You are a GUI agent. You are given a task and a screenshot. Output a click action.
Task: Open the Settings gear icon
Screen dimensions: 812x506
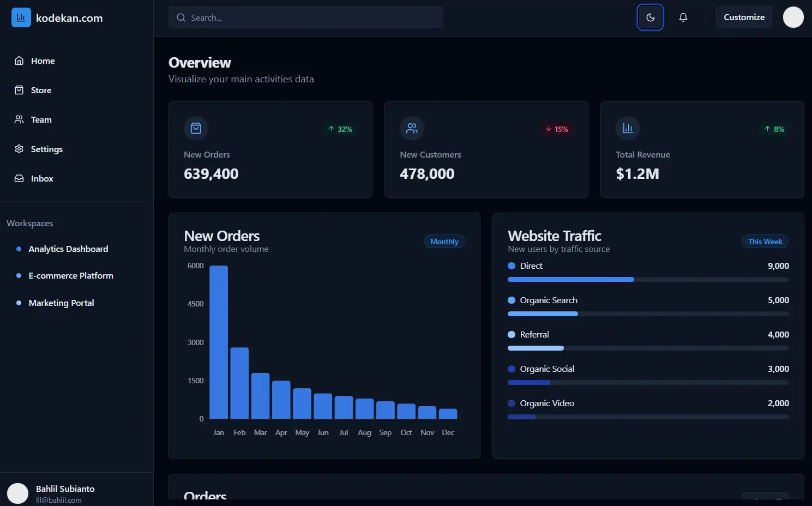[19, 149]
